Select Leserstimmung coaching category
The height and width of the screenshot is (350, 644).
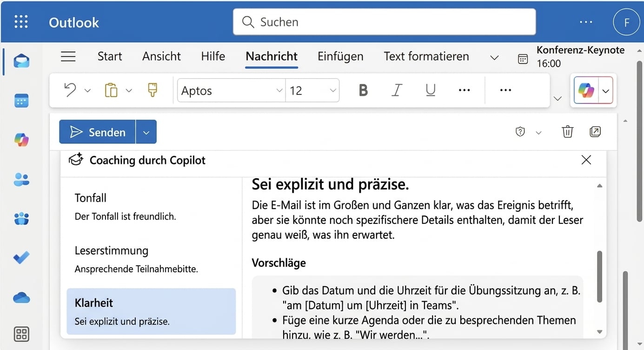tap(151, 259)
